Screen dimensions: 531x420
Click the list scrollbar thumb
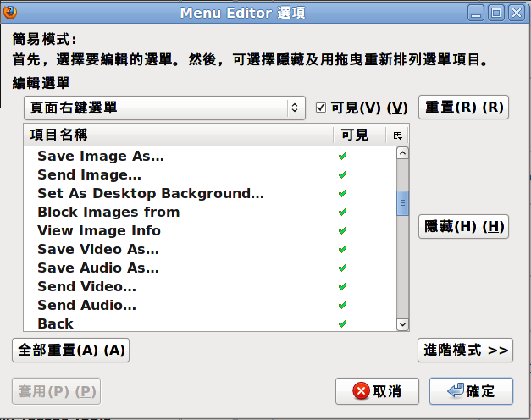402,203
